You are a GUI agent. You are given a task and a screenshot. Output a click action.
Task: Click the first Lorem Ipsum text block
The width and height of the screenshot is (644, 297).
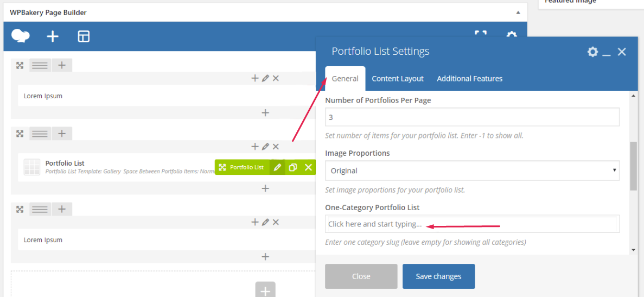(x=43, y=96)
